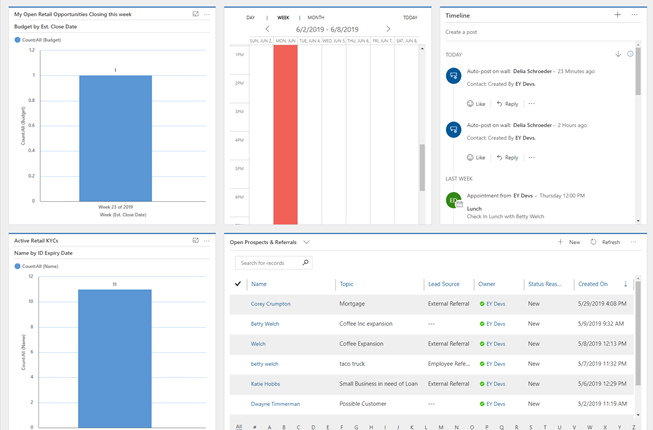Like the second Auto-post from 2 hours ago
653x430 pixels.
(x=476, y=157)
